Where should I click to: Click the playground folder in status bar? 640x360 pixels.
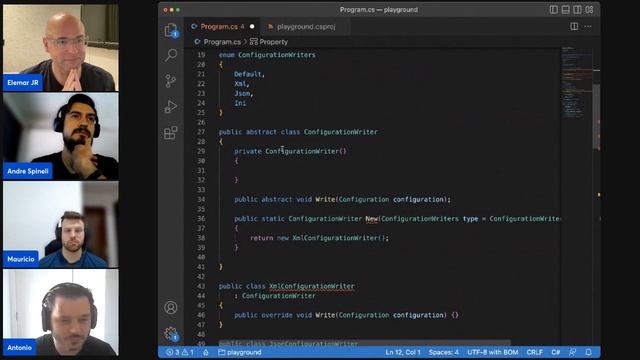240,352
